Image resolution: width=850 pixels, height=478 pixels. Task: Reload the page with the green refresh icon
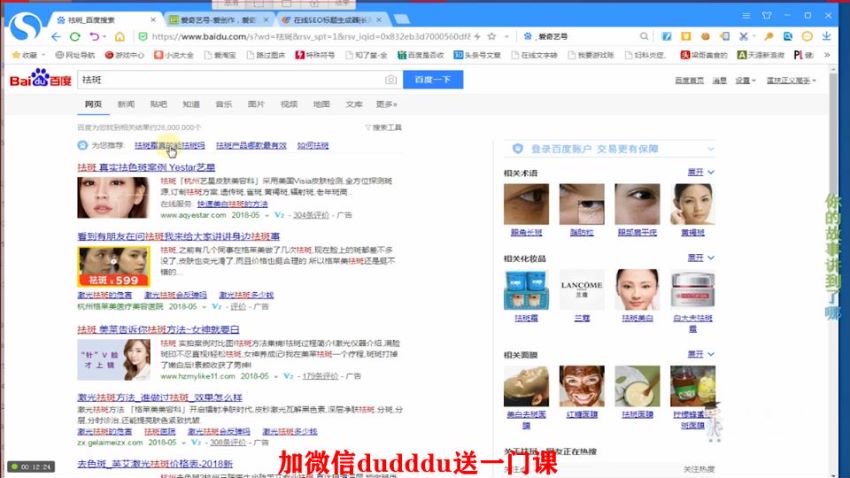click(75, 37)
